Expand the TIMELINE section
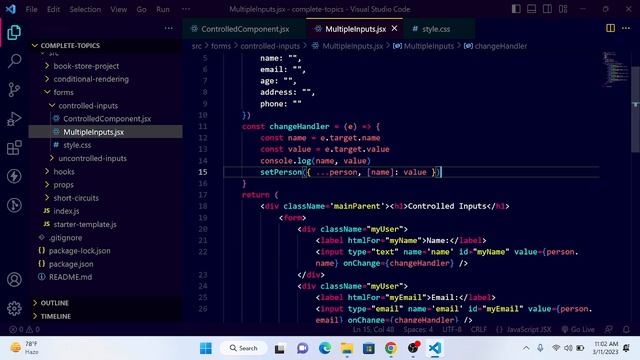 105,316
